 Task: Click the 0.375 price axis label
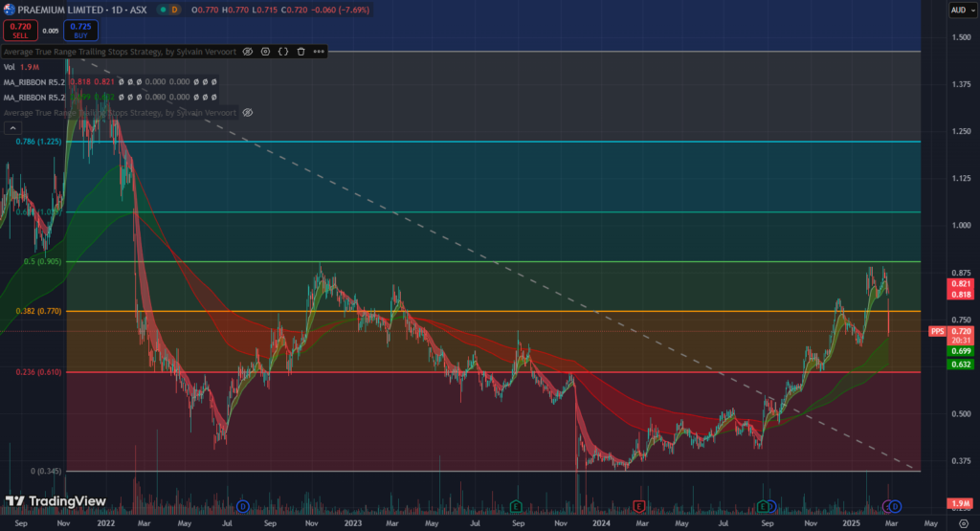pyautogui.click(x=961, y=461)
